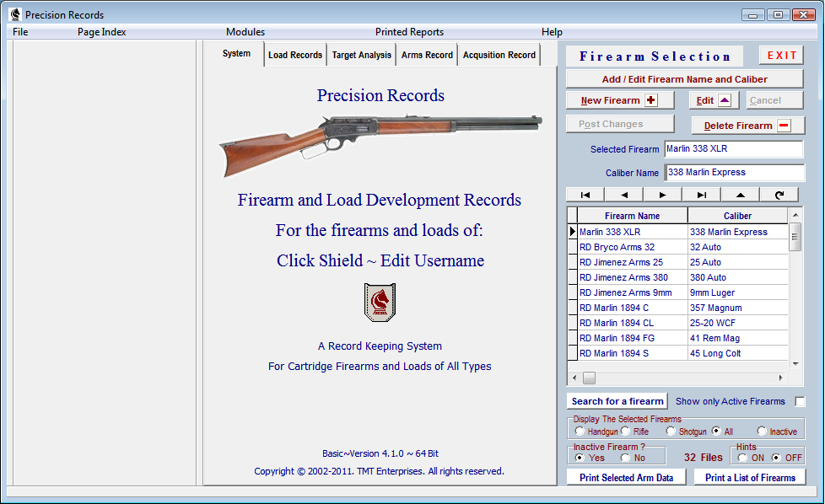The image size is (825, 504).
Task: Select the RD Bryco Arms 32 row
Action: tap(677, 247)
